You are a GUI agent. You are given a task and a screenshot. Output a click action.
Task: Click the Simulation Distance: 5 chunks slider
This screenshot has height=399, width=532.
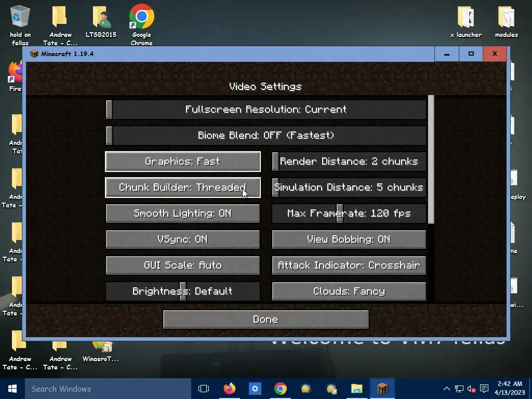pyautogui.click(x=349, y=187)
